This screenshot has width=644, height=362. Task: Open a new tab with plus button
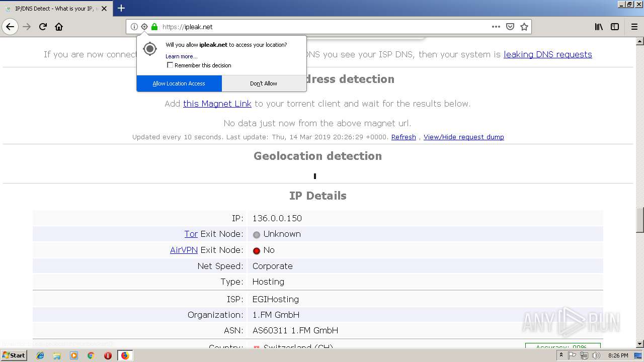(x=121, y=8)
